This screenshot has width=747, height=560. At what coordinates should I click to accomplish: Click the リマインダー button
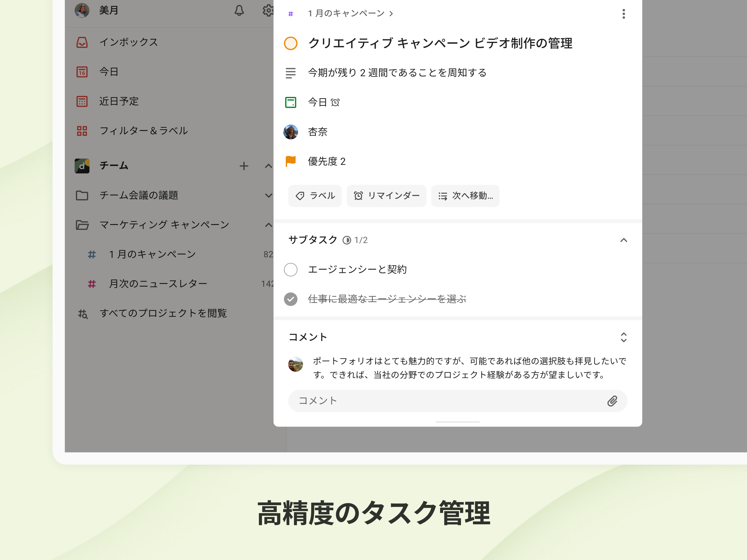coord(386,196)
